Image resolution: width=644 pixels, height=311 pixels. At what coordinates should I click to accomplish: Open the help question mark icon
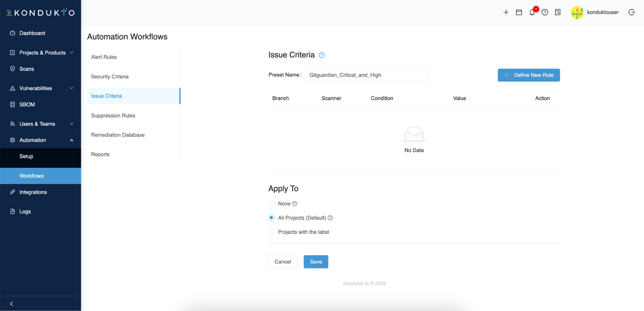[x=545, y=12]
